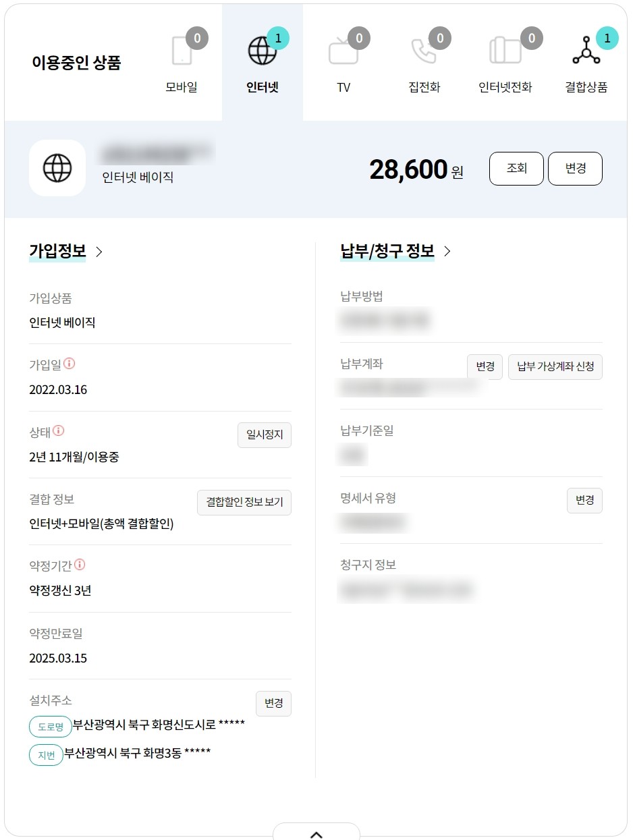Click the 조회 button

[516, 169]
